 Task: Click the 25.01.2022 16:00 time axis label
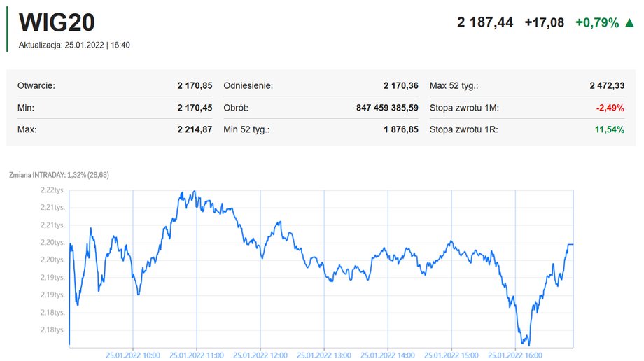[515, 355]
